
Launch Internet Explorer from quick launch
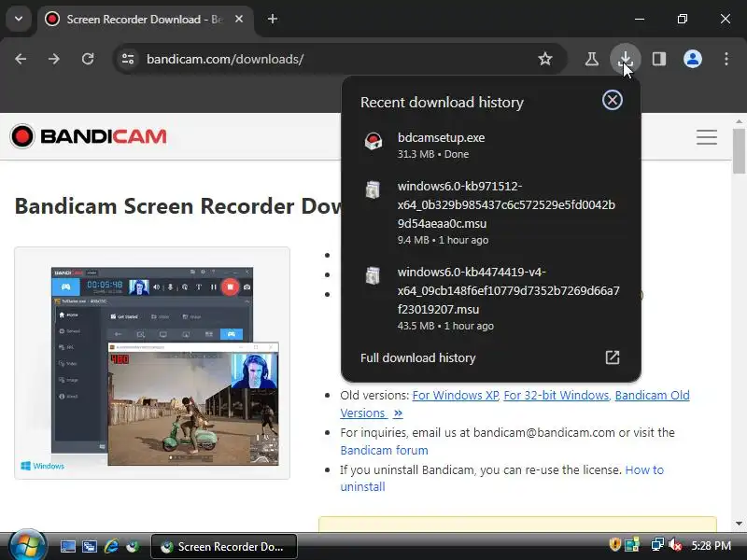coord(111,547)
